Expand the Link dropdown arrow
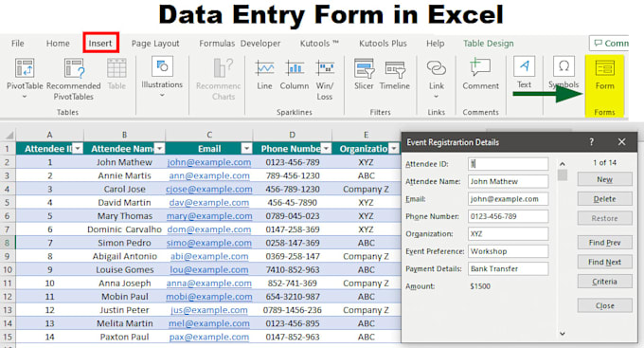 point(437,97)
